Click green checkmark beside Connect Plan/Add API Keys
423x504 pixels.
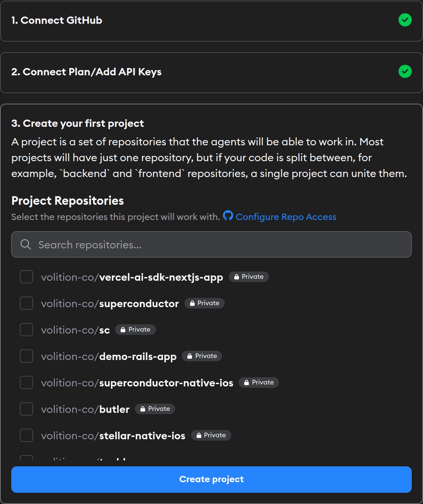[405, 71]
